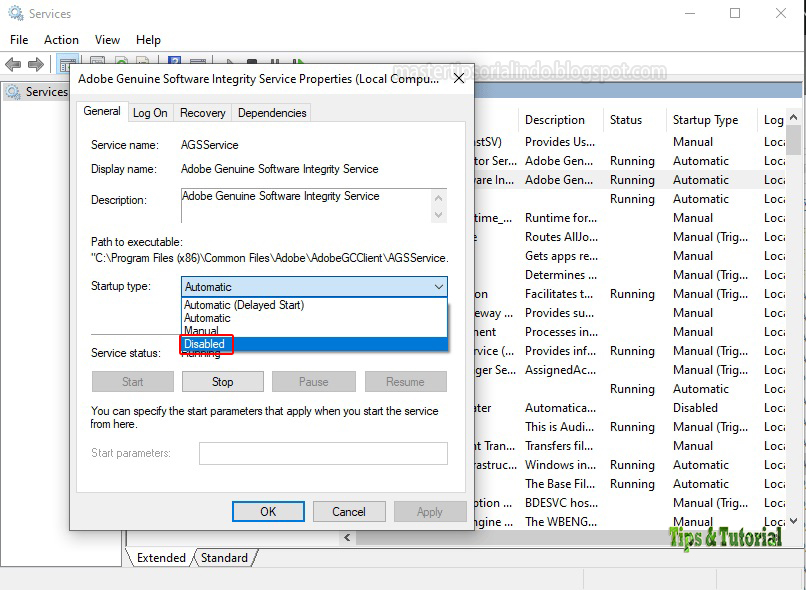This screenshot has width=806, height=590.
Task: Switch to the Standard view tab
Action: point(224,558)
